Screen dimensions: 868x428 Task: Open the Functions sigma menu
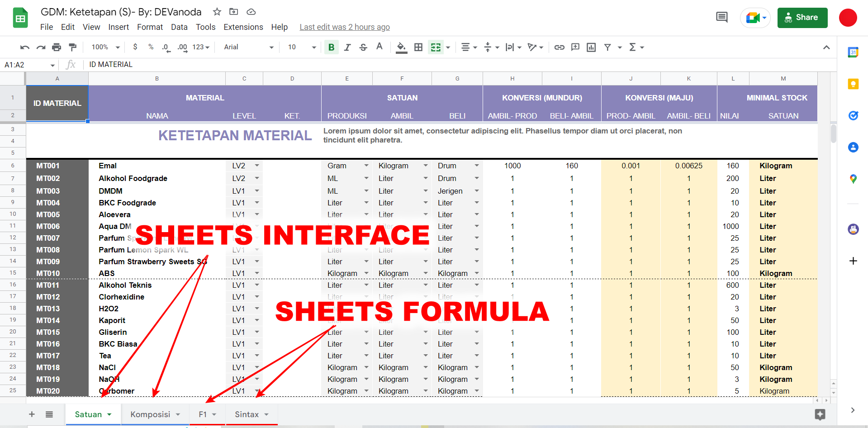(636, 47)
